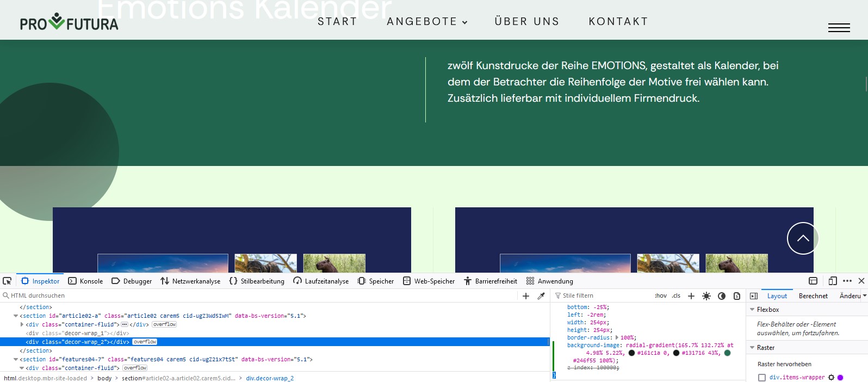Add a new HTML node with plus icon
Screen dimensions: 868x382
click(525, 296)
